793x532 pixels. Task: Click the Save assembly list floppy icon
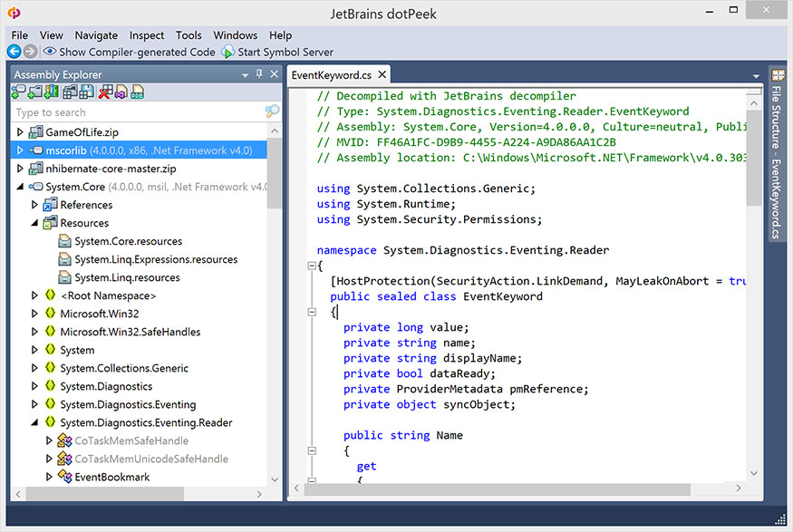[x=86, y=92]
